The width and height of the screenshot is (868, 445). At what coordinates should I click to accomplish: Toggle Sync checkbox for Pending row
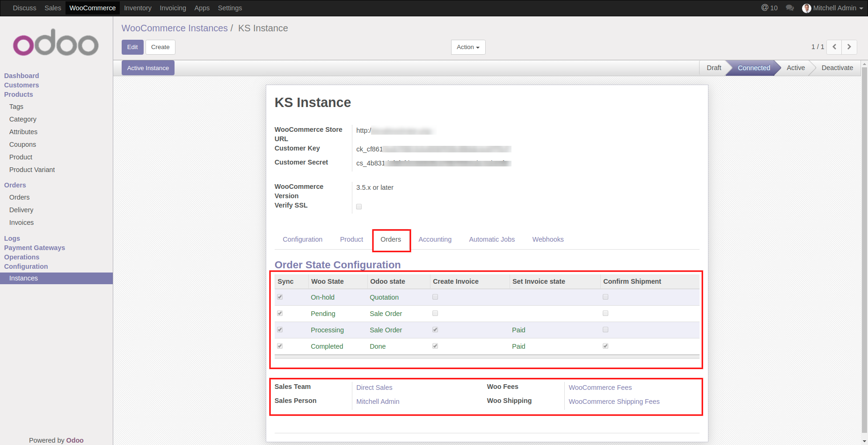point(280,313)
